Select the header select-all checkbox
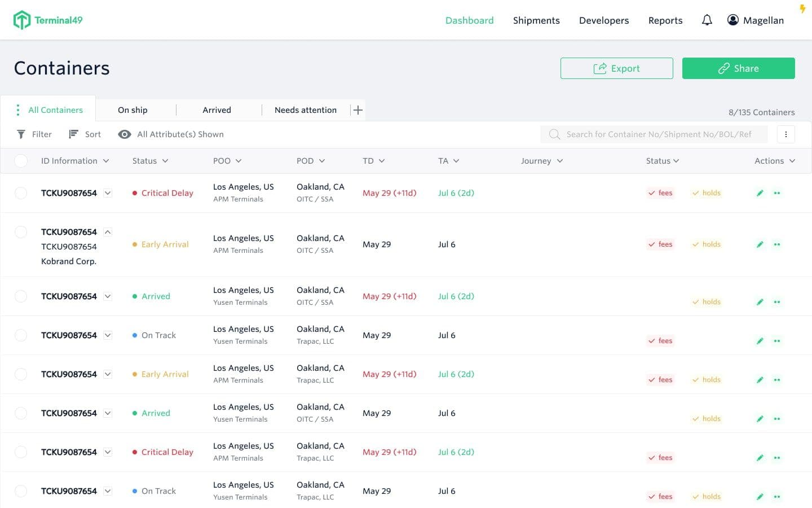Screen dimensions: 812x508 [21, 161]
